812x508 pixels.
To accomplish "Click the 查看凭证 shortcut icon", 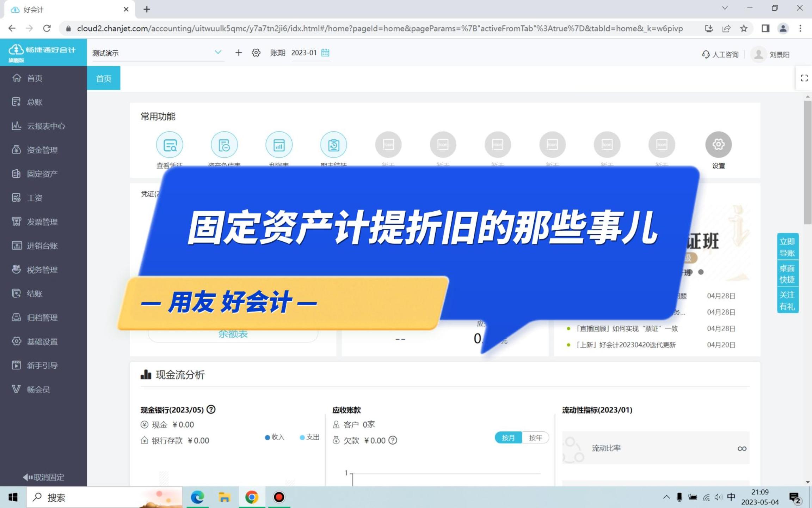I will point(170,145).
